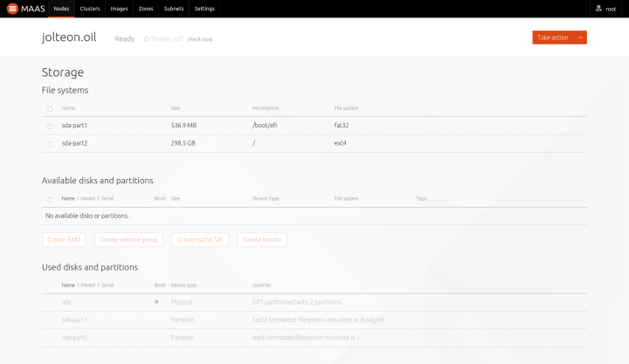Image resolution: width=629 pixels, height=364 pixels.
Task: Open the Subnets tab
Action: (174, 9)
